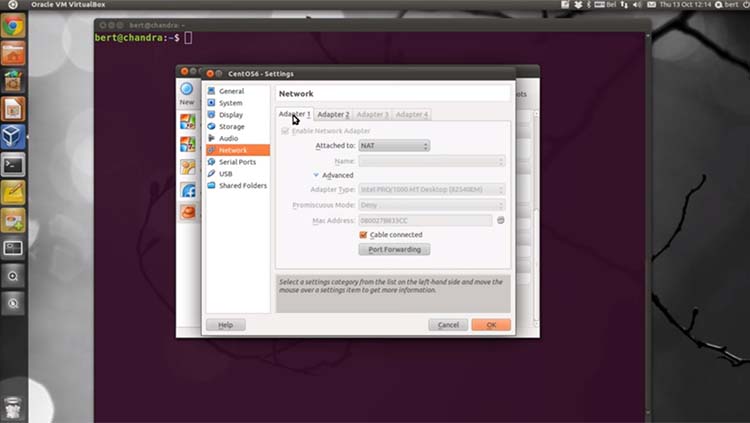Image resolution: width=750 pixels, height=423 pixels.
Task: Open the Adapter Type dropdown
Action: click(x=431, y=189)
